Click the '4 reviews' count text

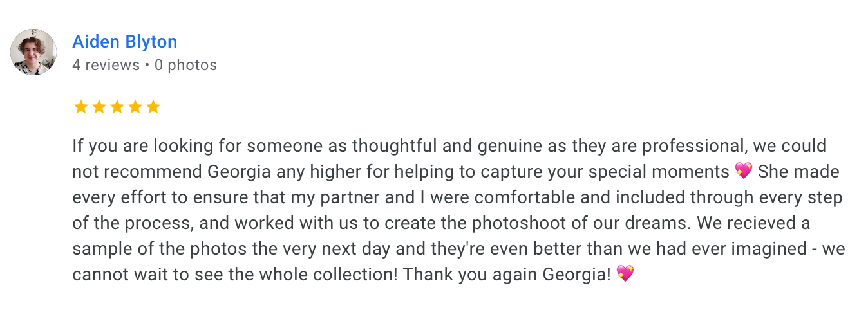tap(106, 65)
